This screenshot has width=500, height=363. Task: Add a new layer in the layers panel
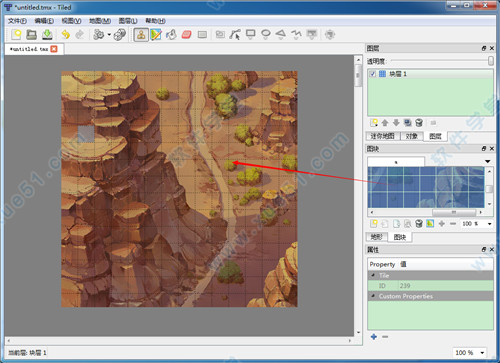pyautogui.click(x=374, y=123)
